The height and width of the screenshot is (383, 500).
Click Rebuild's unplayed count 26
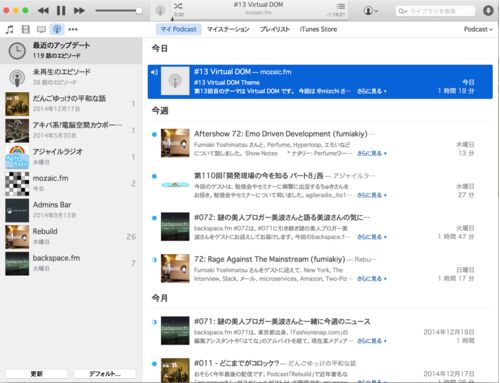(131, 237)
